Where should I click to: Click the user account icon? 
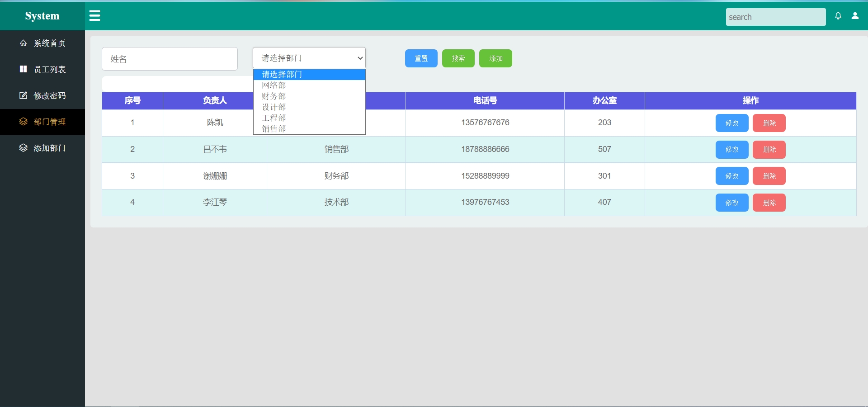(855, 16)
